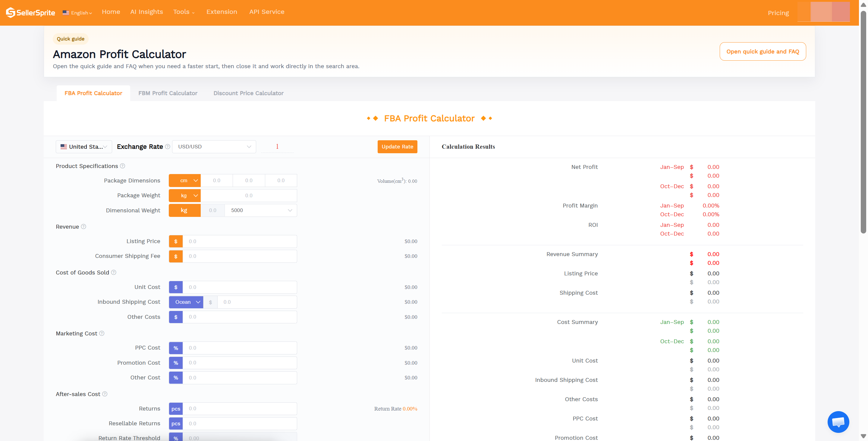Click the Marketing Cost help icon
Viewport: 868px width, 441px height.
[102, 333]
